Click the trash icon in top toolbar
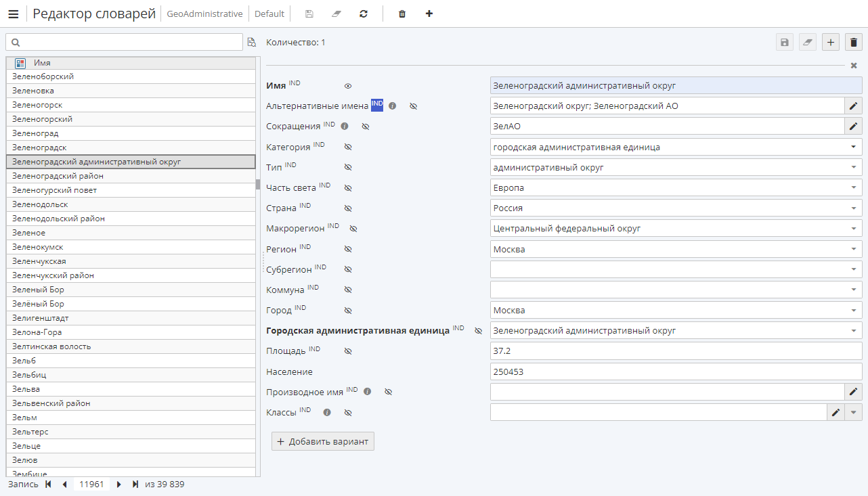The width and height of the screenshot is (868, 496). tap(402, 14)
